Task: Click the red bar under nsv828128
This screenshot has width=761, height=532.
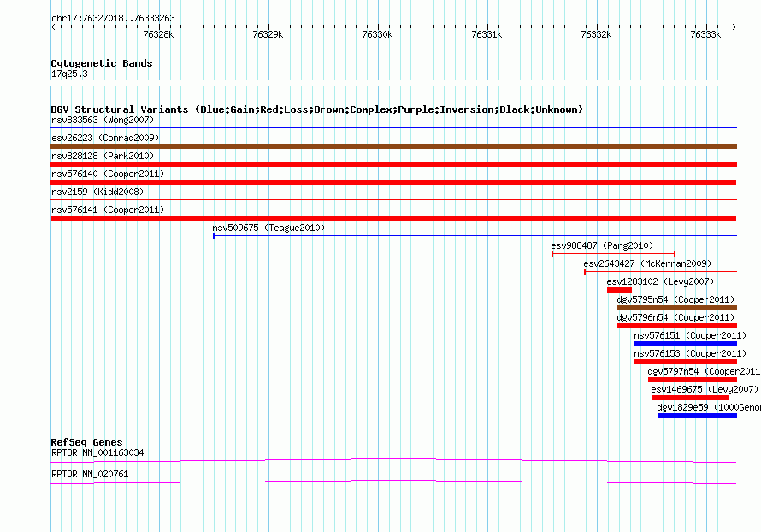Action: pos(393,164)
